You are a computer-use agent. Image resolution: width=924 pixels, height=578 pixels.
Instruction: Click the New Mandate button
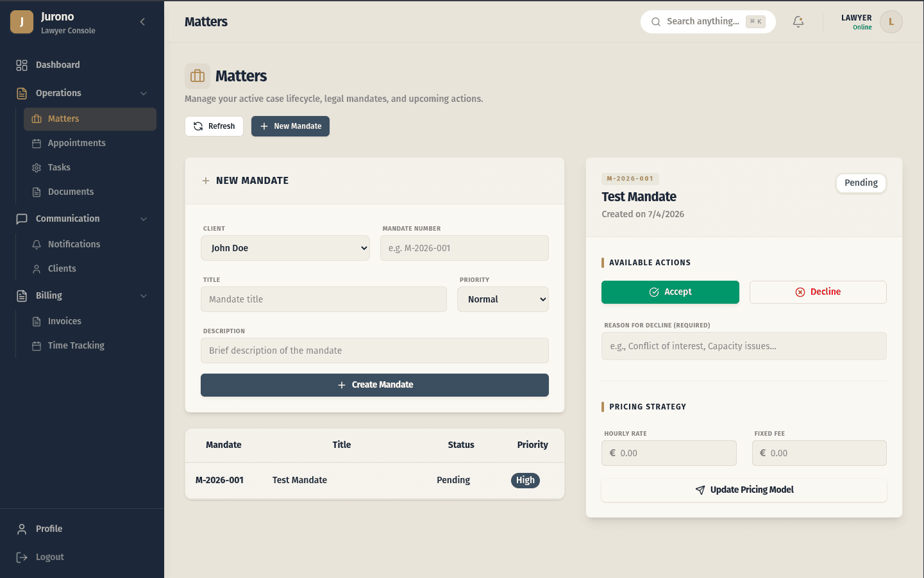click(x=290, y=126)
